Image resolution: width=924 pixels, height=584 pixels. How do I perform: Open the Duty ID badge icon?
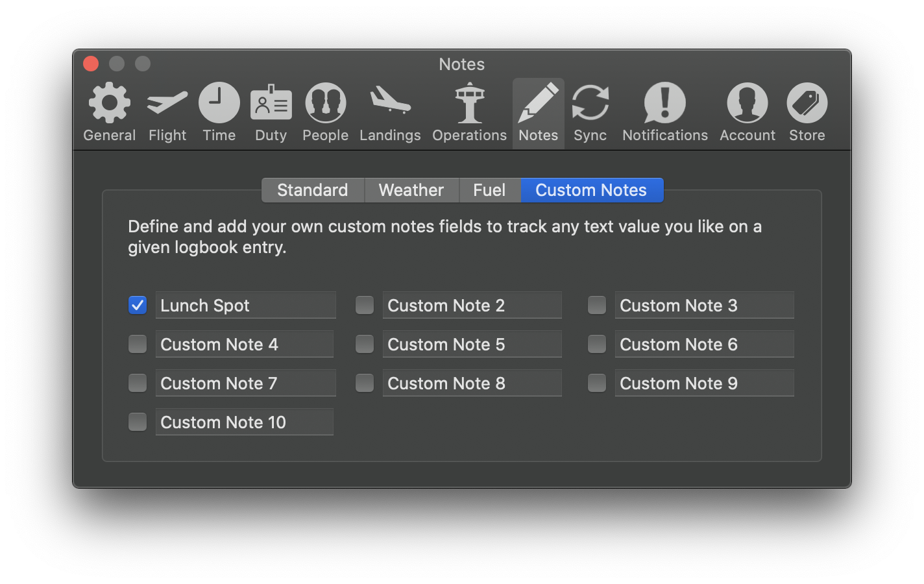tap(271, 103)
